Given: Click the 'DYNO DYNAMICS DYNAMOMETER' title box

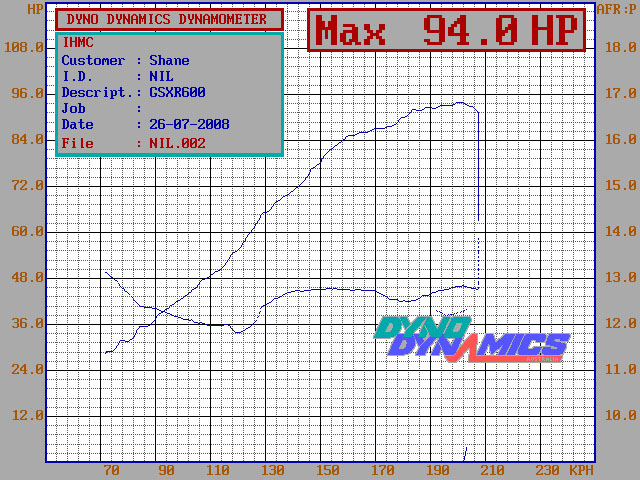Looking at the screenshot, I should [169, 20].
